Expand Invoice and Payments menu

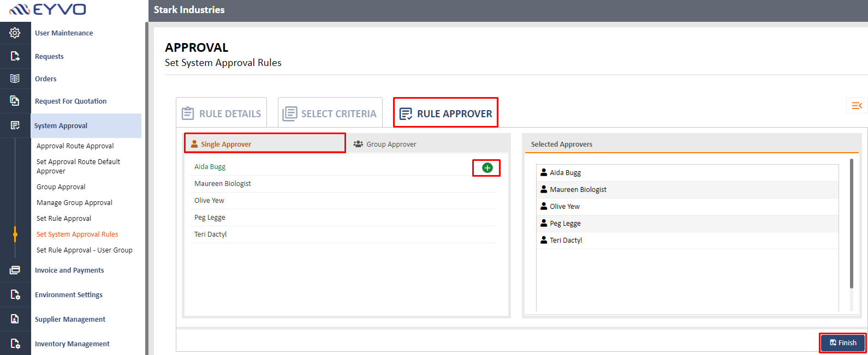[69, 270]
